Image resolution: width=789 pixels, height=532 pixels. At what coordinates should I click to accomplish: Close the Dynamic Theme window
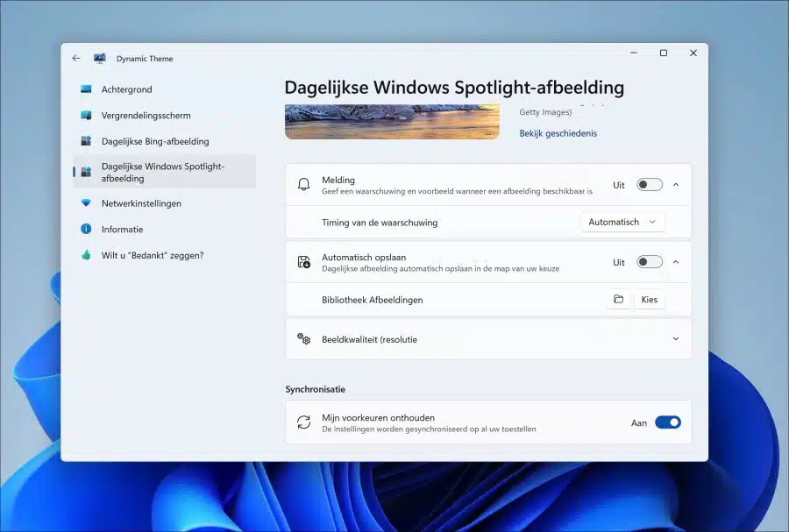[x=693, y=53]
